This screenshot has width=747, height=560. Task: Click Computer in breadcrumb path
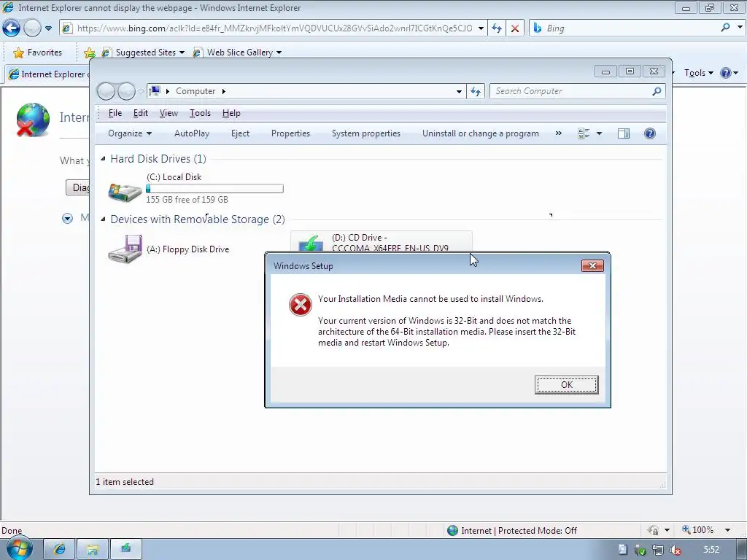[x=196, y=91]
